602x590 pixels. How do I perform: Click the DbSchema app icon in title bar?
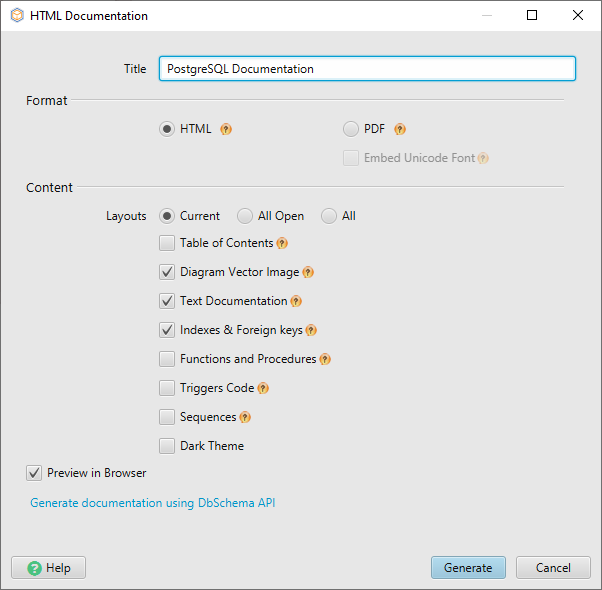[x=17, y=15]
